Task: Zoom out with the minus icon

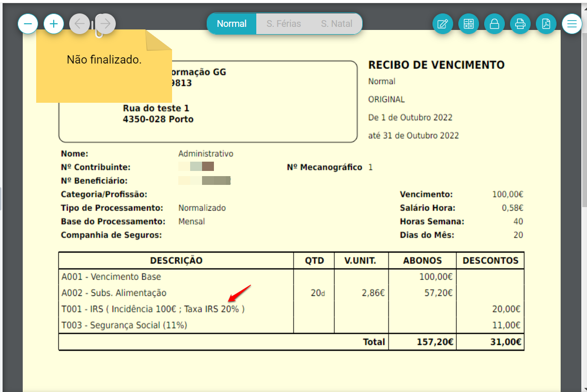Action: coord(28,23)
